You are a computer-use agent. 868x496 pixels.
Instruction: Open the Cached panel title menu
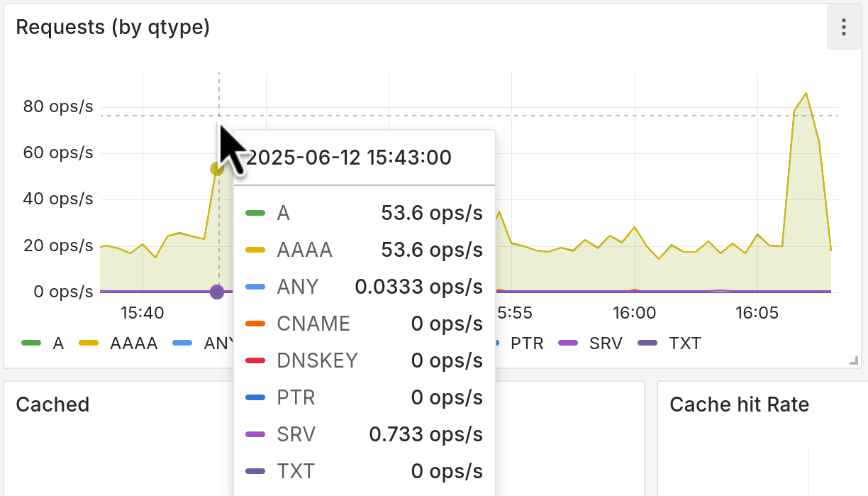click(52, 404)
